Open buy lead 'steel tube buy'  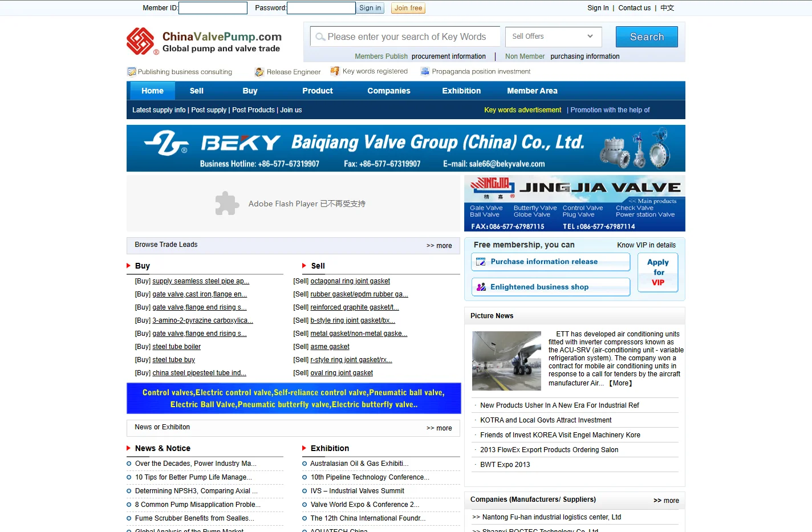[x=173, y=360]
